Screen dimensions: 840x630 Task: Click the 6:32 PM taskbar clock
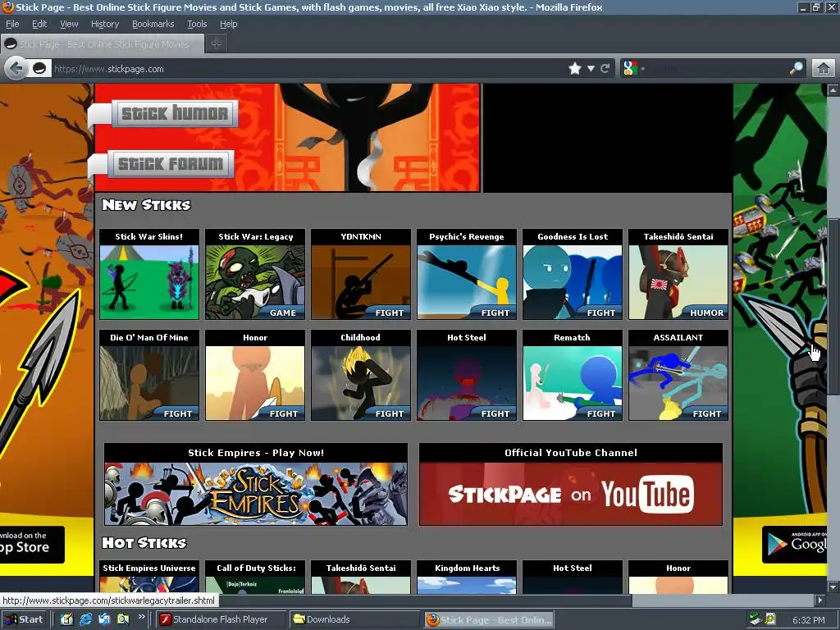(808, 620)
